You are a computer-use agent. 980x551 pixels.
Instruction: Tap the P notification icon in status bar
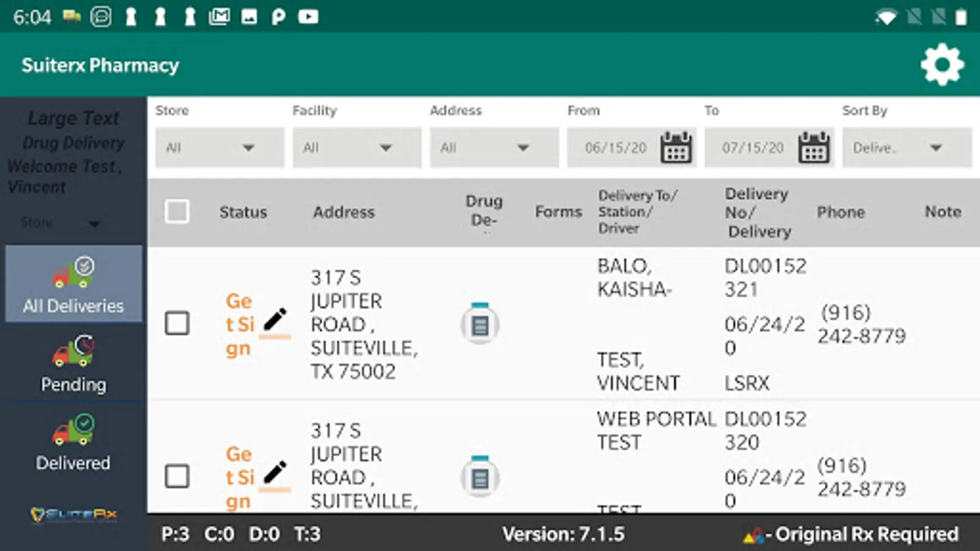click(x=279, y=17)
